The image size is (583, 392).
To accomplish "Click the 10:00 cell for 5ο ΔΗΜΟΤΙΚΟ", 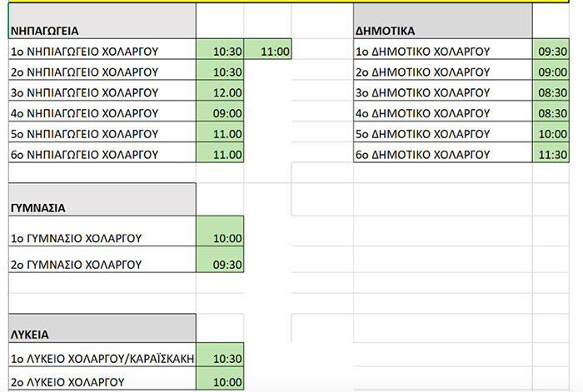I will click(x=553, y=133).
